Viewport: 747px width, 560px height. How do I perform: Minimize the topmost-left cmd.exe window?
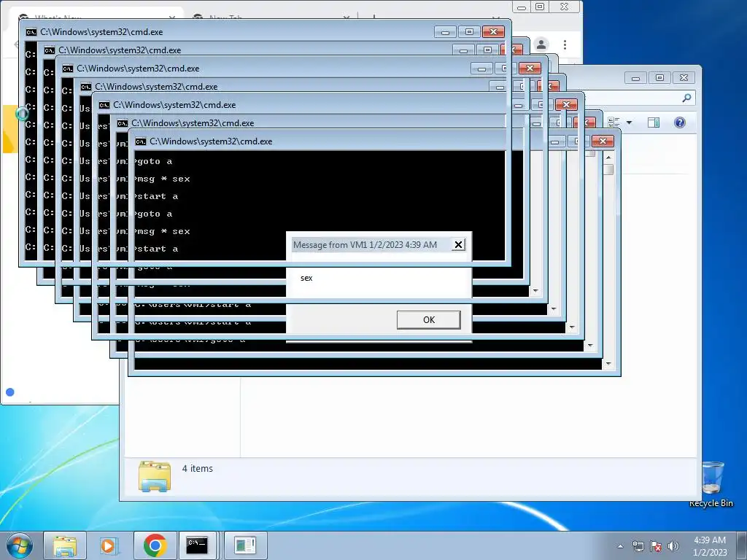point(446,32)
